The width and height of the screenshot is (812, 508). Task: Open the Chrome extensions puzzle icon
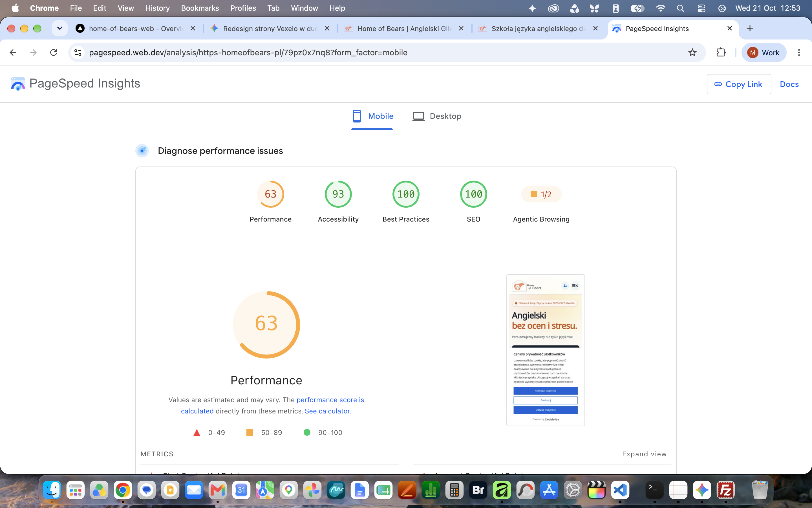tap(721, 52)
